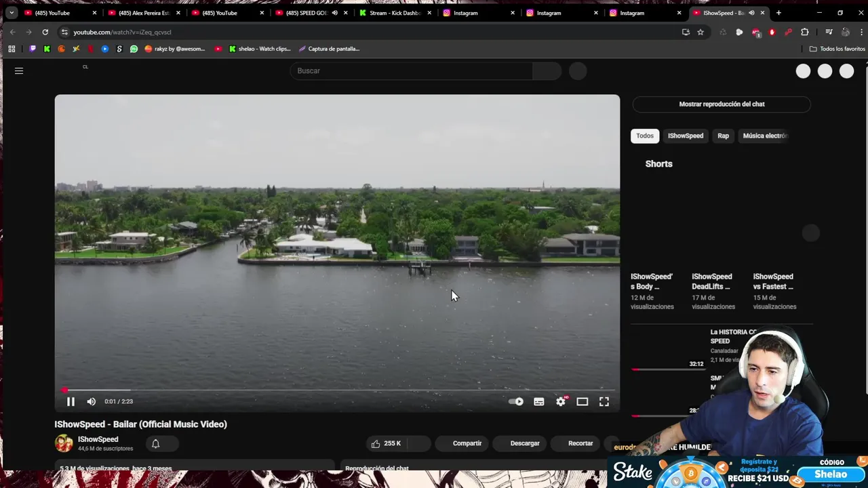Image resolution: width=868 pixels, height=488 pixels.
Task: Open the rakyz by @awesom bookmark
Action: coord(175,49)
